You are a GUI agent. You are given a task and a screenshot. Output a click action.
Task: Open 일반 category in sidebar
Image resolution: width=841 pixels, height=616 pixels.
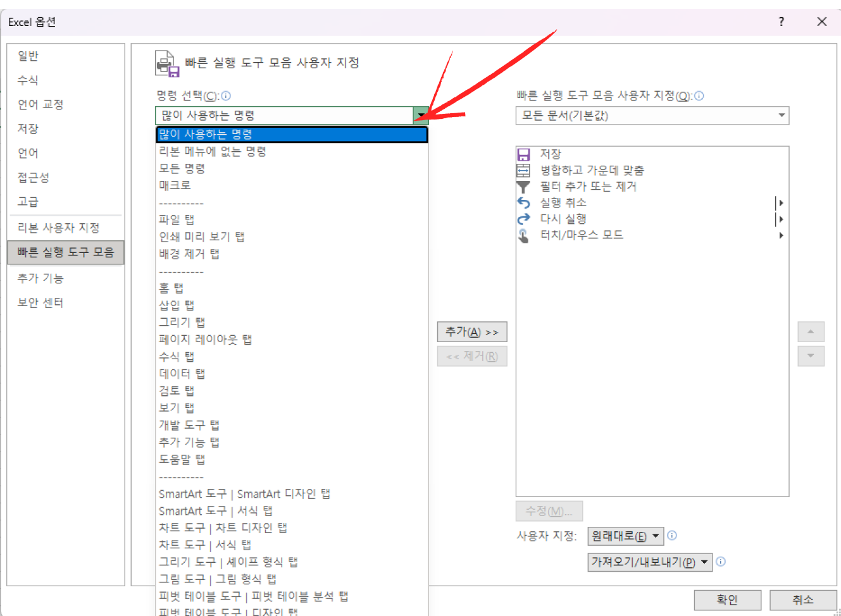(x=66, y=56)
